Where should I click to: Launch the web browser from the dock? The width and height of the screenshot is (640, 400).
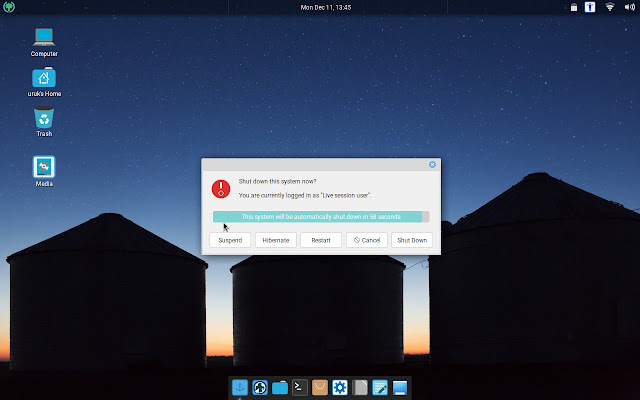(x=260, y=387)
